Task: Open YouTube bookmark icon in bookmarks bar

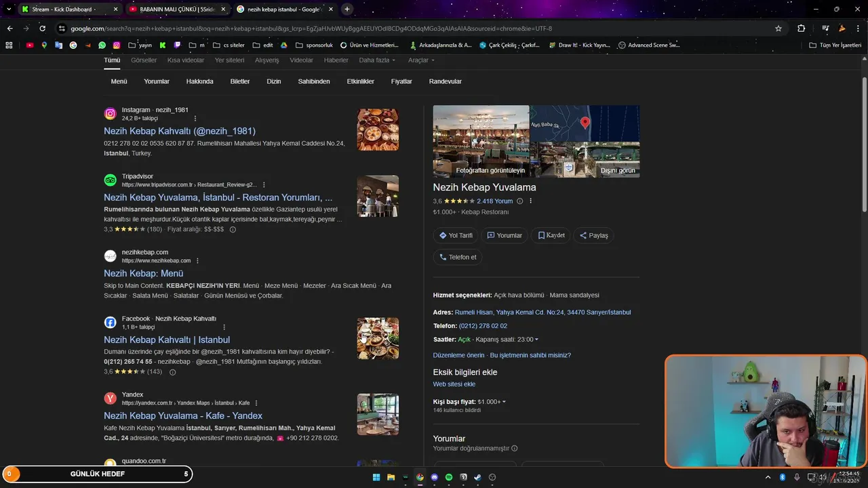Action: [x=30, y=45]
